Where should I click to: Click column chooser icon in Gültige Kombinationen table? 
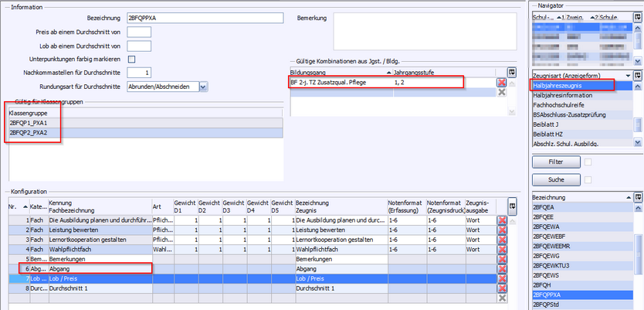pos(510,70)
